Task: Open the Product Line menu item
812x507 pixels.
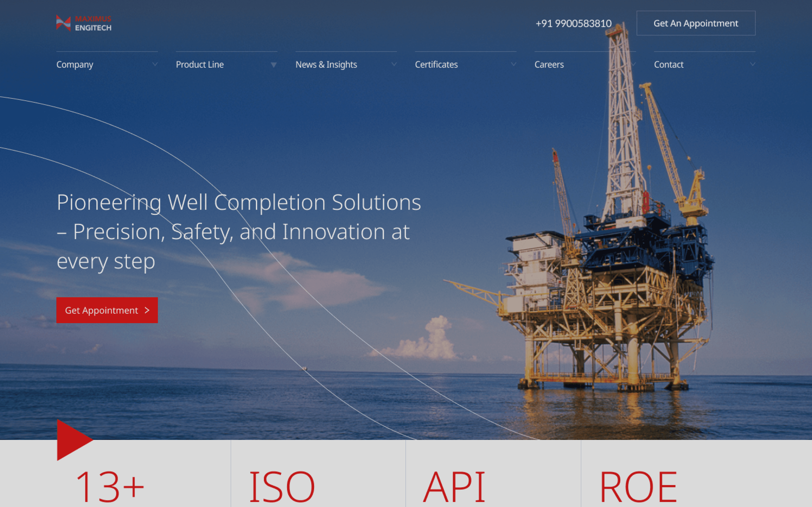Action: pos(200,64)
